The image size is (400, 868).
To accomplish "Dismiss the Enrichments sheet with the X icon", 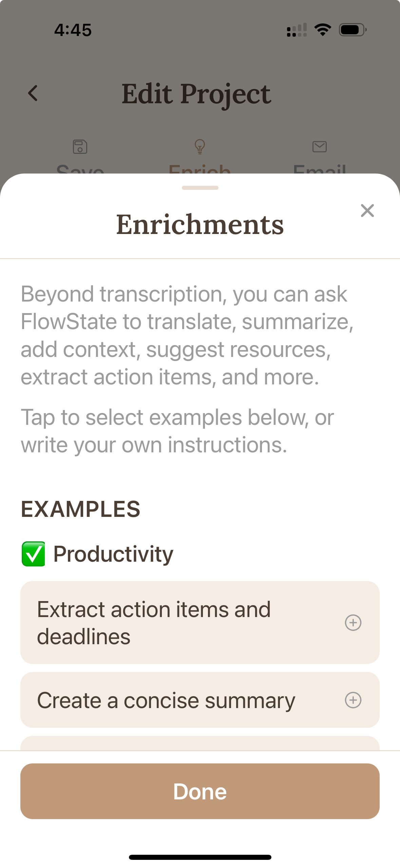I will 367,211.
